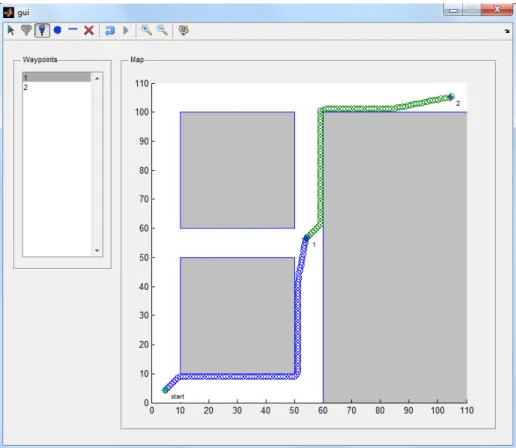Click the red X delete icon
This screenshot has width=516, height=448.
(89, 30)
